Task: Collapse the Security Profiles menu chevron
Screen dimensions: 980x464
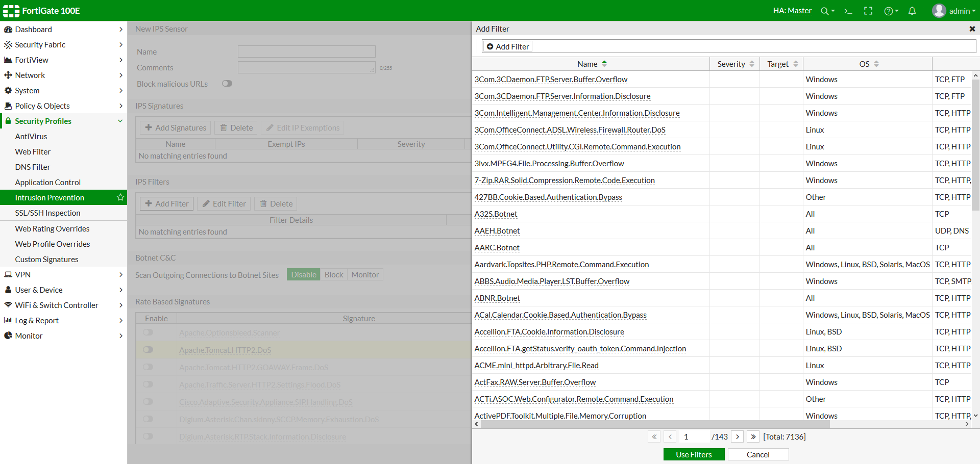Action: pos(120,121)
